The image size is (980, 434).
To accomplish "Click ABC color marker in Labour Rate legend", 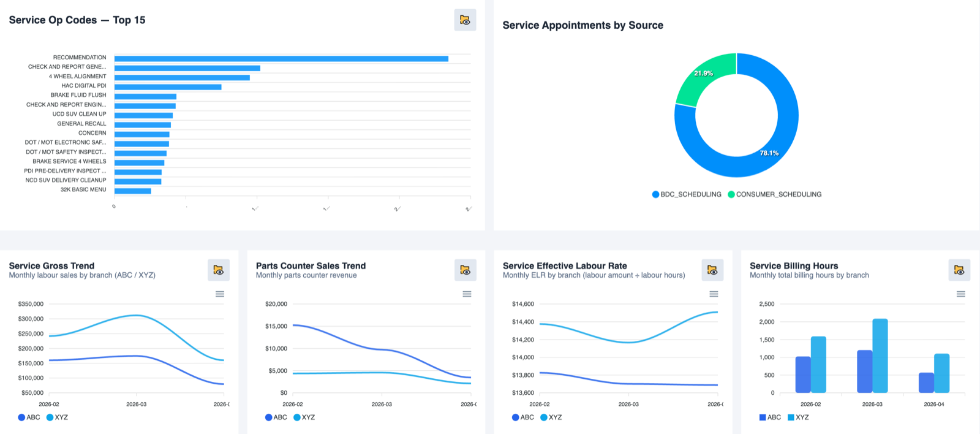I will (x=516, y=417).
